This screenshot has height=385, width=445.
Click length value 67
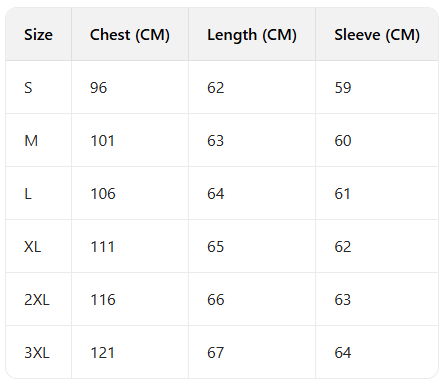pyautogui.click(x=216, y=353)
